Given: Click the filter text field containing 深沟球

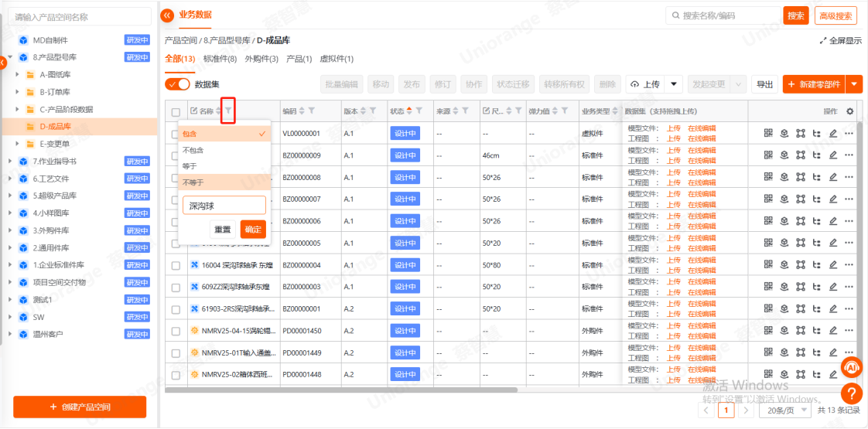Looking at the screenshot, I should 224,205.
